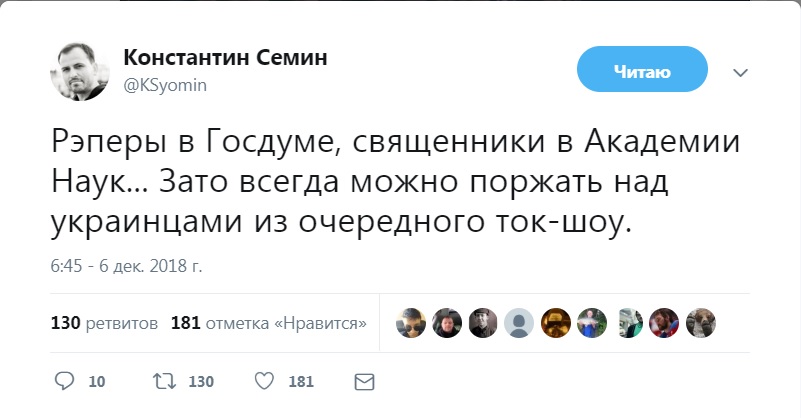View the list of 130 ретвитов
The height and width of the screenshot is (418, 801).
click(x=104, y=323)
